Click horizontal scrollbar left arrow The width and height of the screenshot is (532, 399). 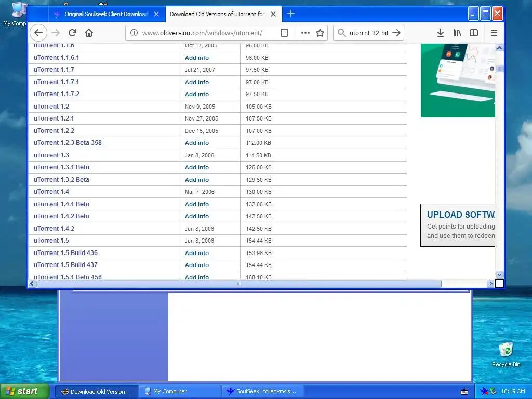click(x=32, y=283)
